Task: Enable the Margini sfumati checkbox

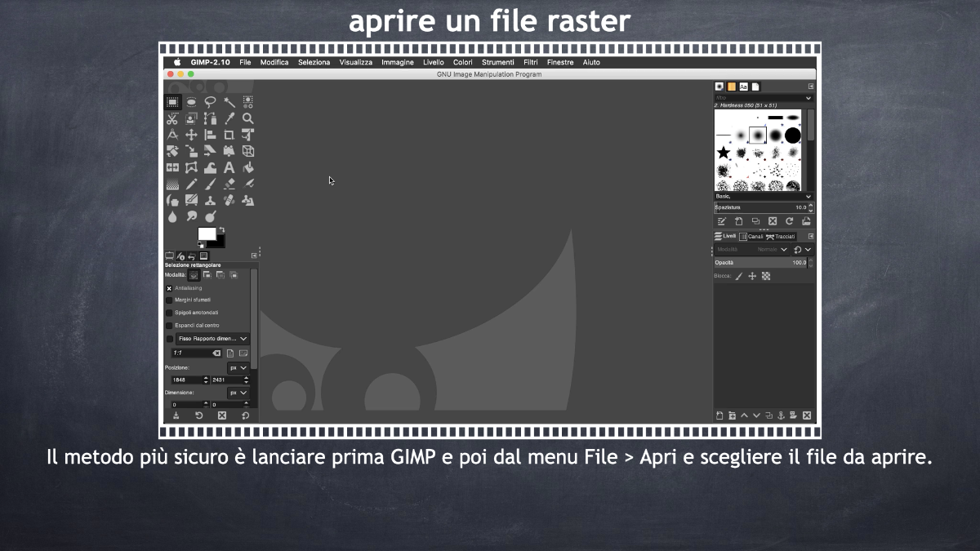Action: pos(169,300)
